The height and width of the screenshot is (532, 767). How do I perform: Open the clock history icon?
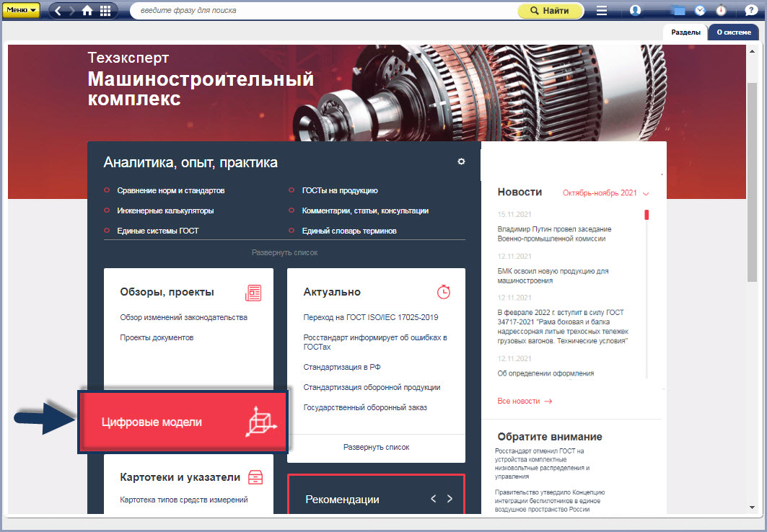coord(701,10)
